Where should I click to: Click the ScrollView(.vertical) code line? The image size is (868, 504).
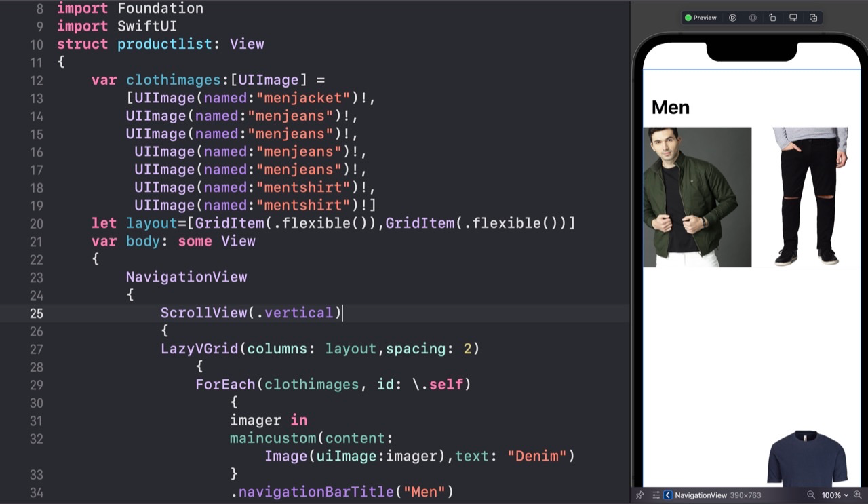coord(252,313)
